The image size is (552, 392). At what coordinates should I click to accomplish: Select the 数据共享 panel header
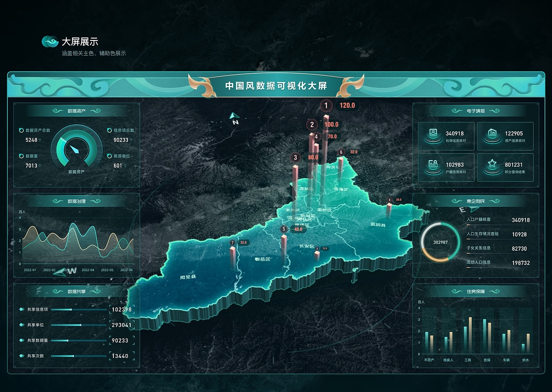tap(76, 292)
